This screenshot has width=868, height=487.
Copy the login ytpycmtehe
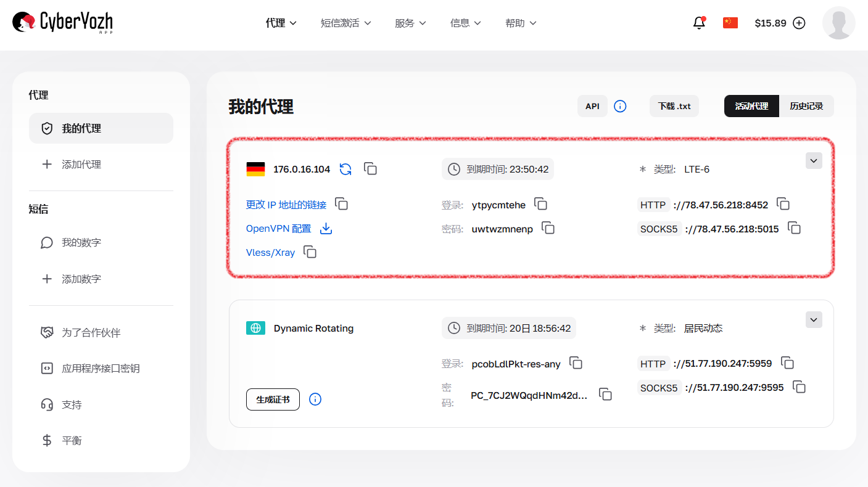pos(540,204)
